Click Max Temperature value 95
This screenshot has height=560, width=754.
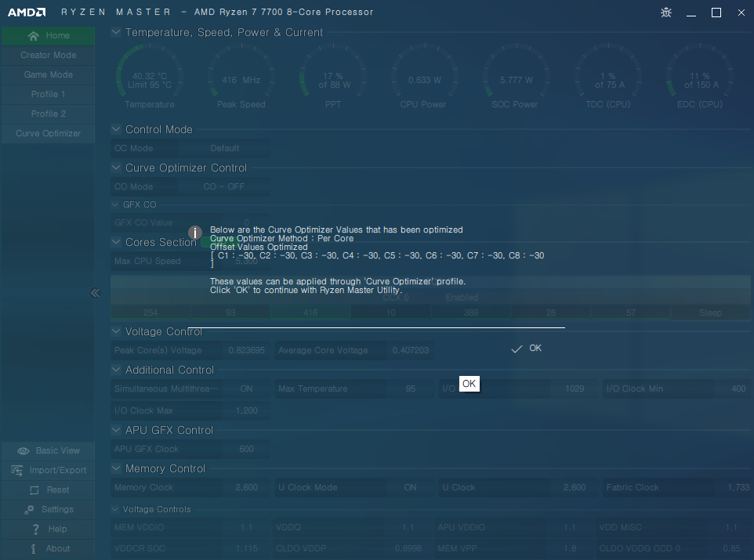pos(410,389)
